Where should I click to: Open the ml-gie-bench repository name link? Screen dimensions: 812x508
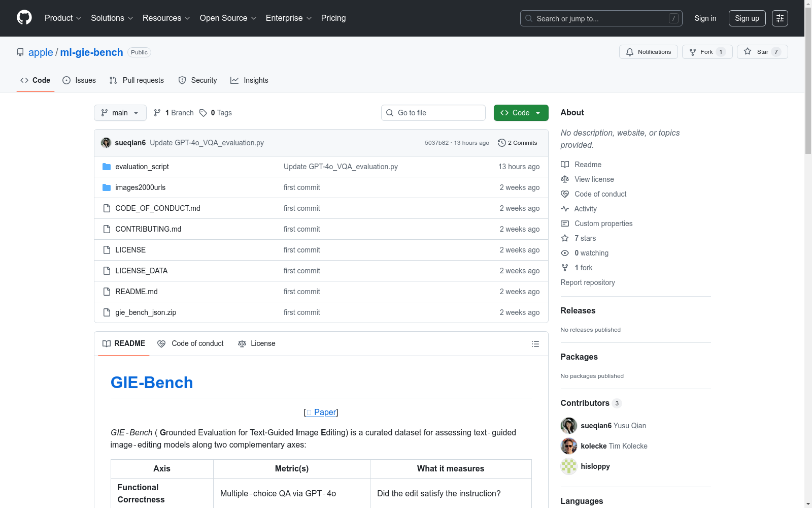(x=92, y=52)
